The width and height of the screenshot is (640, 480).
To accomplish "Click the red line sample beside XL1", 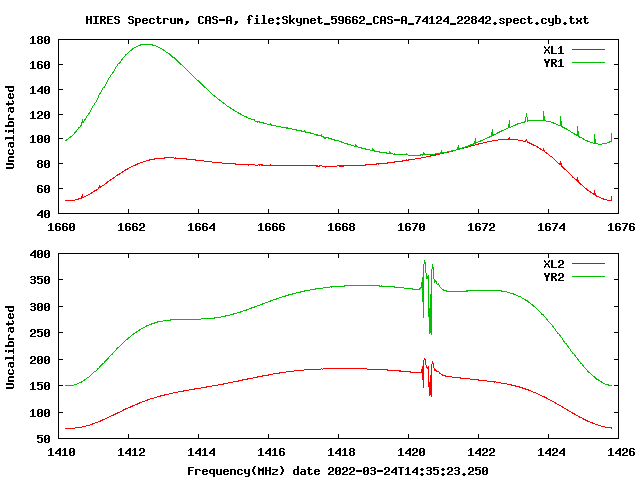I will (x=588, y=50).
